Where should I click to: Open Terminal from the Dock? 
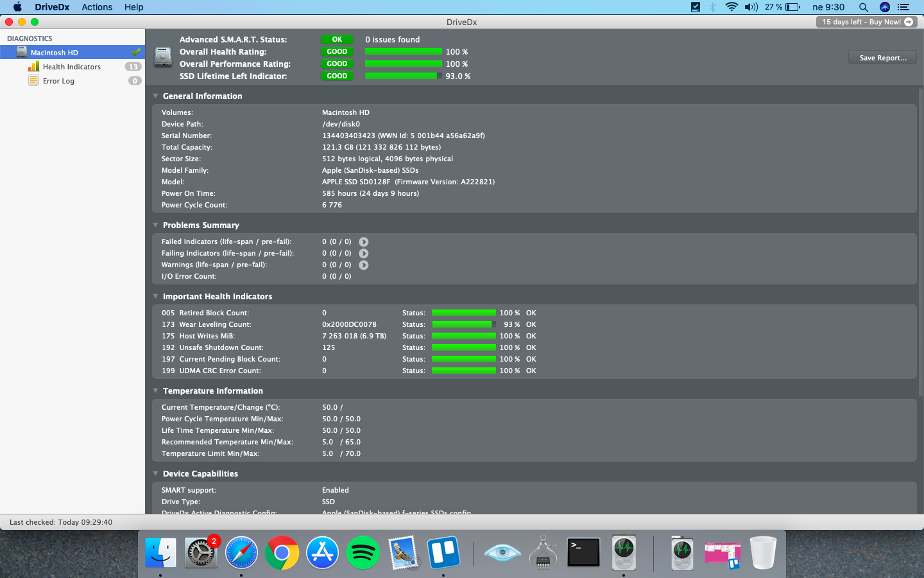583,552
